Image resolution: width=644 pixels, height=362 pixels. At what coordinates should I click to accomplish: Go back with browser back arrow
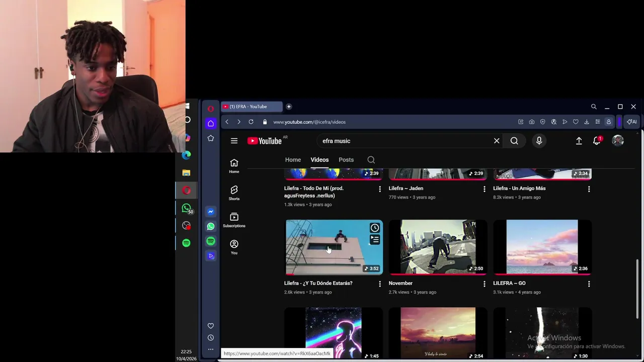[227, 122]
